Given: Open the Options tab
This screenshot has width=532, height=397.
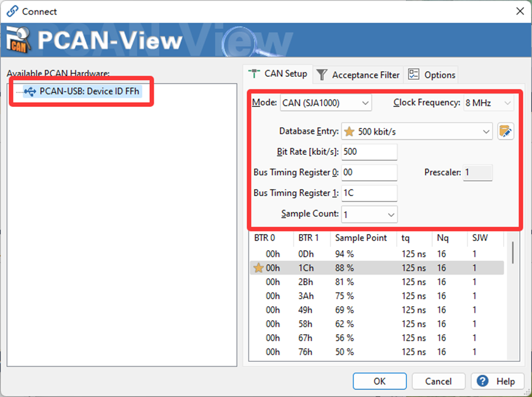Looking at the screenshot, I should pos(432,75).
